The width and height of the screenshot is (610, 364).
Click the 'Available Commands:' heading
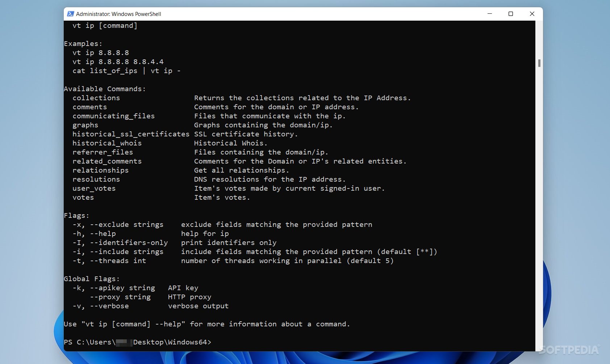pyautogui.click(x=105, y=89)
